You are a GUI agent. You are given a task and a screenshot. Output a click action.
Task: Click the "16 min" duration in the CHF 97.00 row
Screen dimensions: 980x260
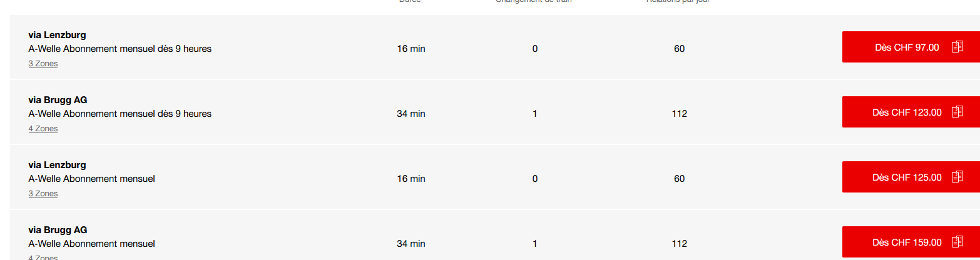coord(411,49)
